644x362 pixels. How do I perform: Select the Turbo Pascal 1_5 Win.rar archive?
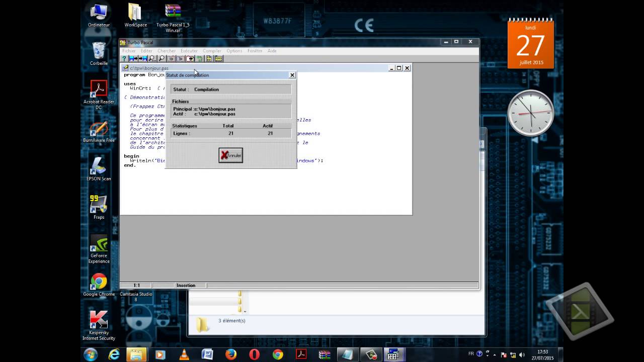tap(173, 19)
